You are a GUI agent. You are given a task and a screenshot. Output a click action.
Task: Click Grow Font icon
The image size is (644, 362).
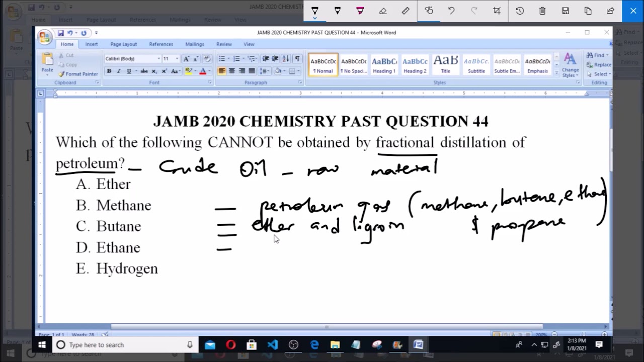point(187,59)
